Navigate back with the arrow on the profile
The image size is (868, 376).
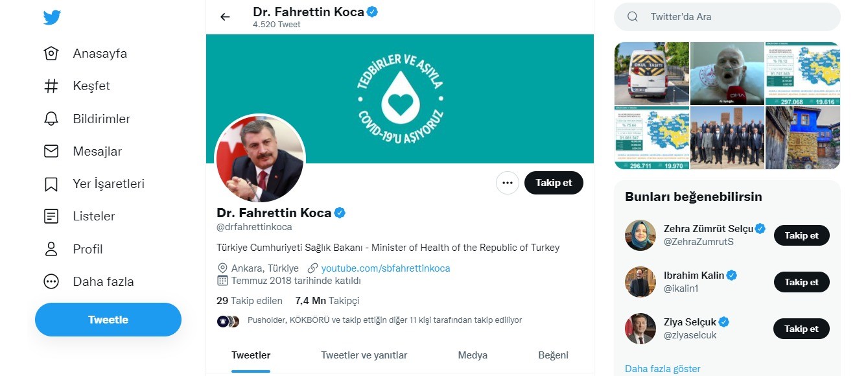(225, 17)
